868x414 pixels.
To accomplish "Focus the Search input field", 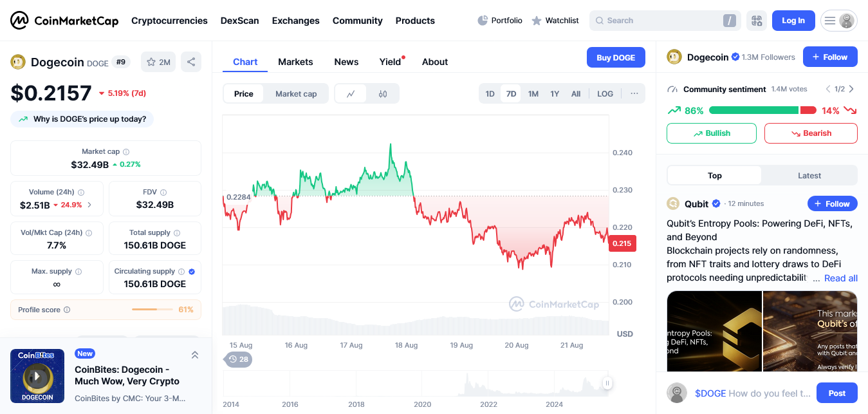I will [x=665, y=21].
